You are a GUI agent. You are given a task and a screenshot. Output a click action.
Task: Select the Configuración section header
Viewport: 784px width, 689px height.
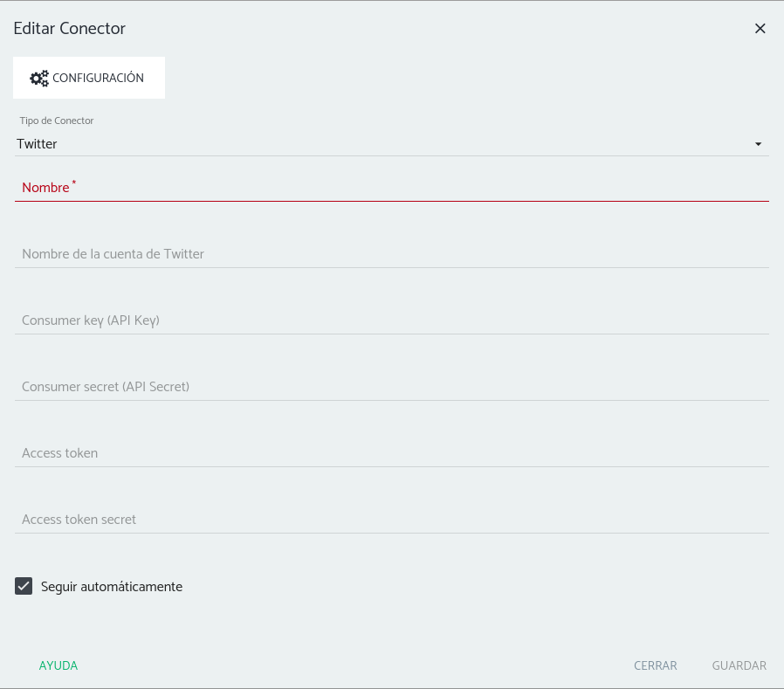[89, 78]
